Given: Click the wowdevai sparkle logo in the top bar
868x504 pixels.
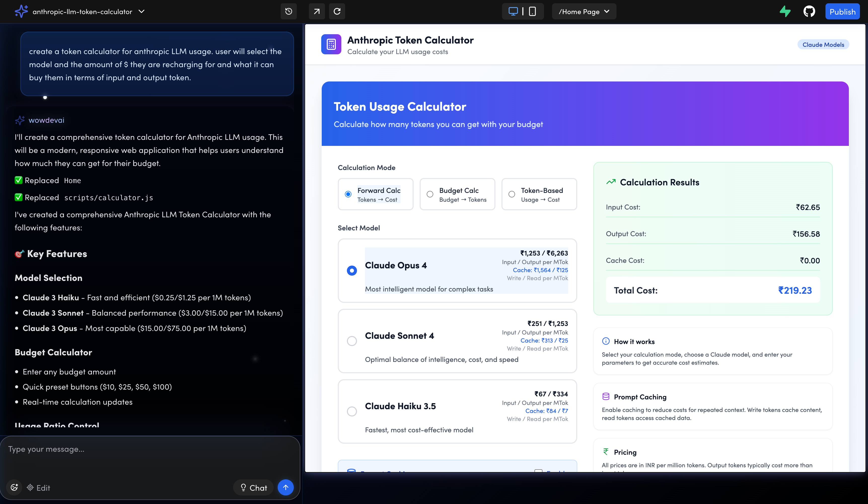Looking at the screenshot, I should (21, 11).
